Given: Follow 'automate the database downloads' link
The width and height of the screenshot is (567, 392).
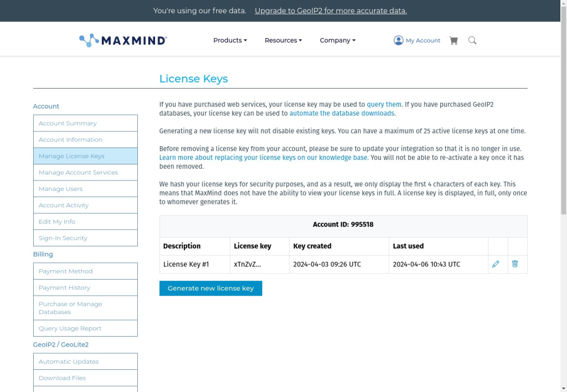Looking at the screenshot, I should tap(342, 113).
